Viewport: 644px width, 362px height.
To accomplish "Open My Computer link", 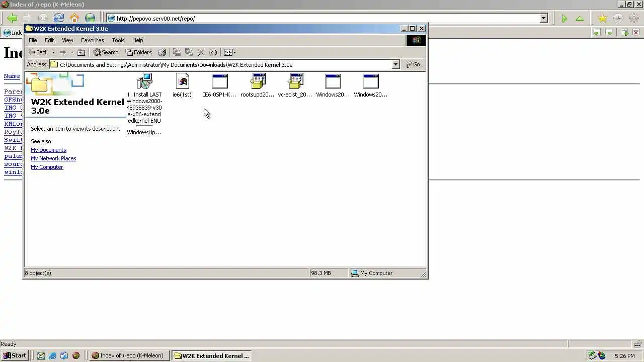I will (x=47, y=167).
